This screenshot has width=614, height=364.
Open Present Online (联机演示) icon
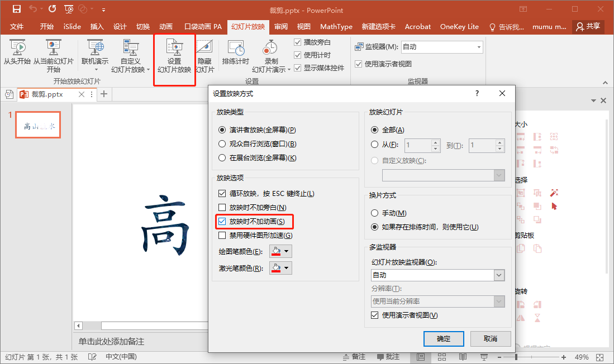tap(95, 47)
